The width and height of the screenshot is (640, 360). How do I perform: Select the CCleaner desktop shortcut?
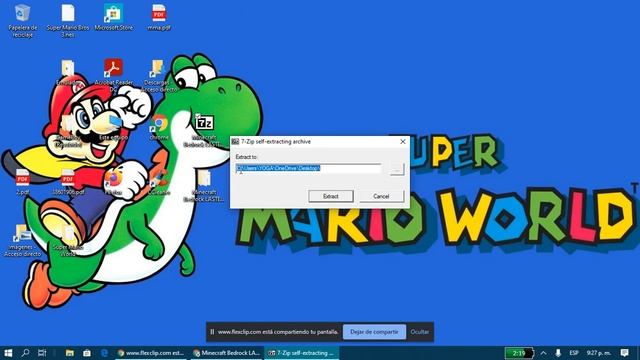(x=159, y=182)
